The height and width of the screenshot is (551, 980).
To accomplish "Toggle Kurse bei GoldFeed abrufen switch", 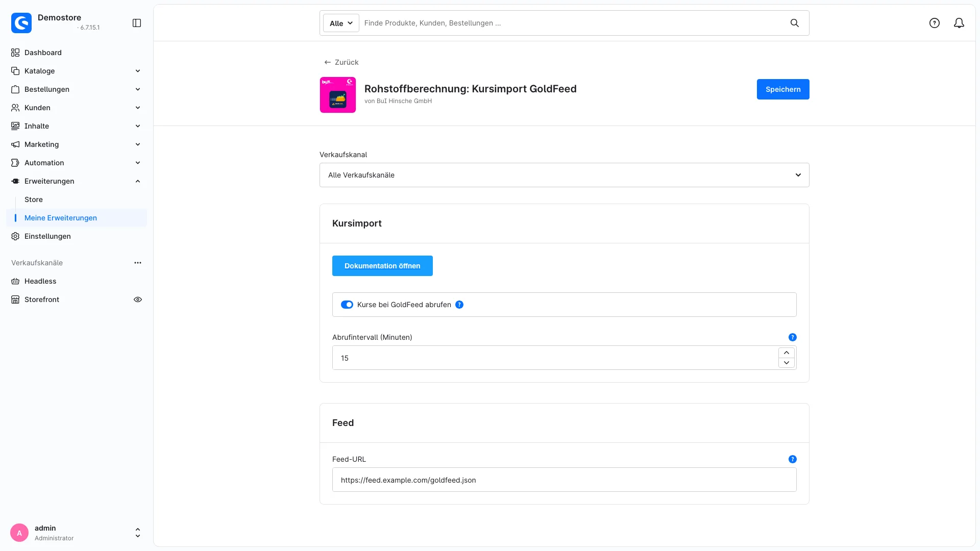I will coord(347,305).
